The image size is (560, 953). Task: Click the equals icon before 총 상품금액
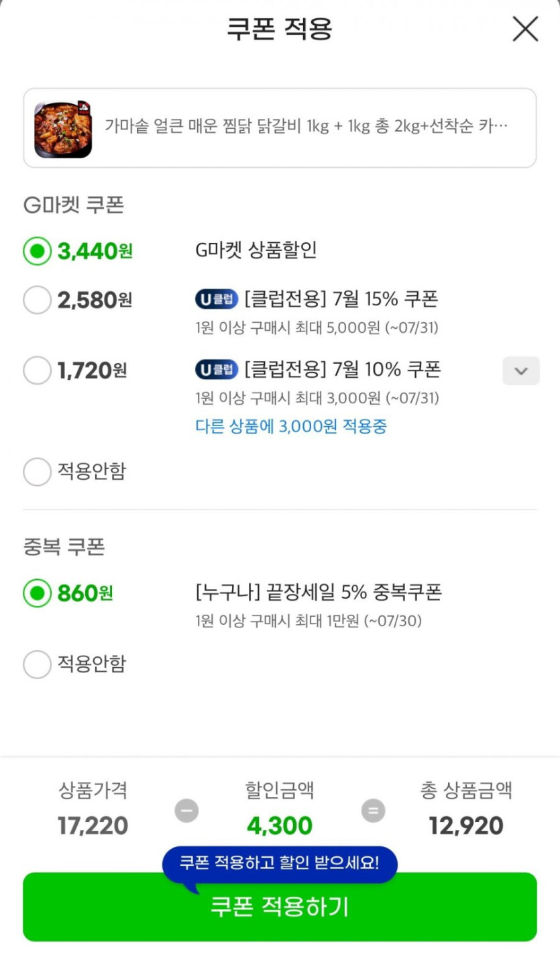click(373, 811)
